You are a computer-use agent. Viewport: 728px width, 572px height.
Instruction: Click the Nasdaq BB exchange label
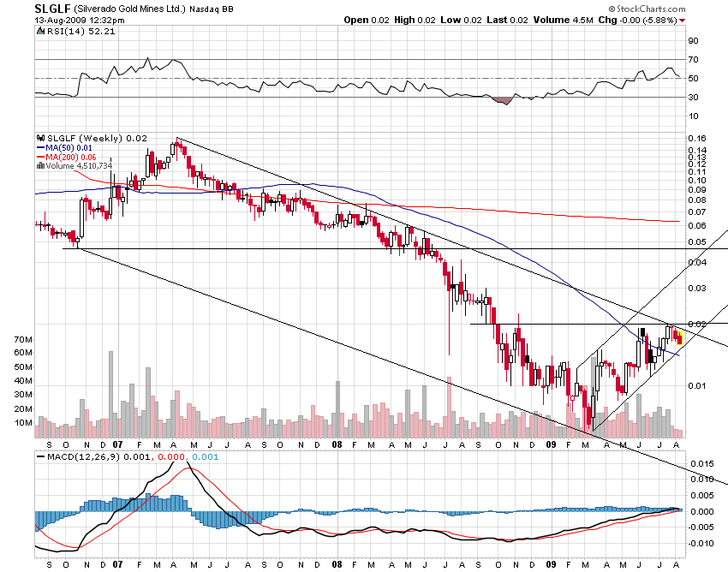[x=212, y=9]
